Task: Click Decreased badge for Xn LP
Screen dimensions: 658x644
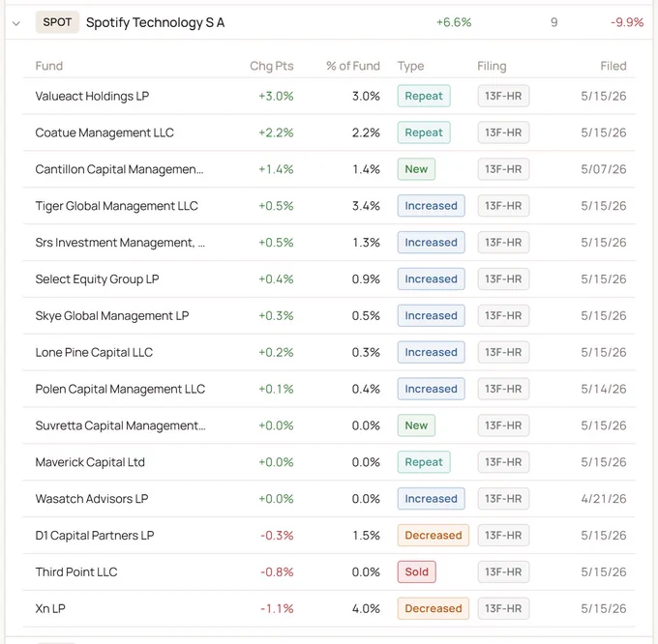Action: coord(434,608)
